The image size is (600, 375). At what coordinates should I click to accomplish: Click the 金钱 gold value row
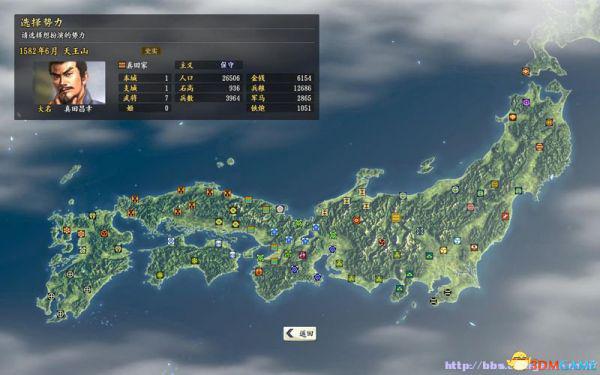point(280,78)
